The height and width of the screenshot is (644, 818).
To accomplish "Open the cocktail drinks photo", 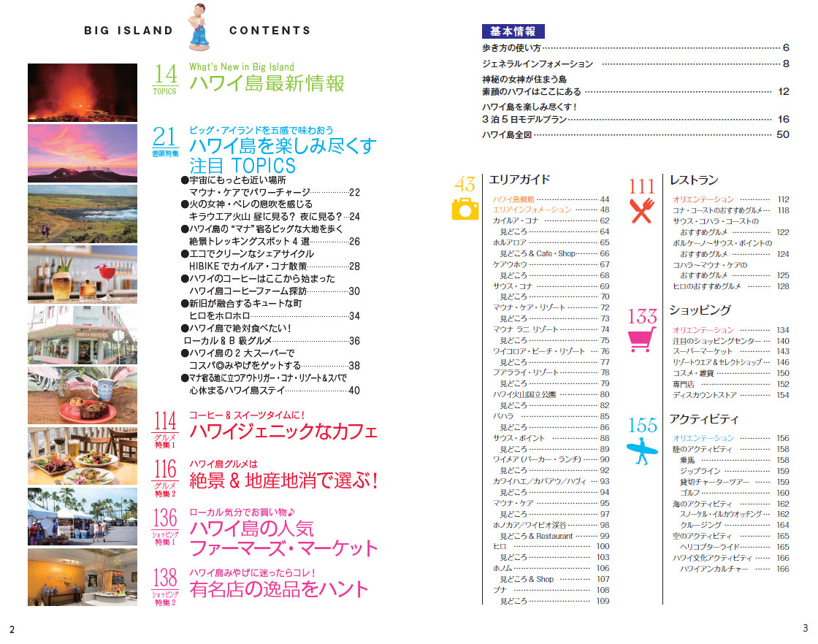I will (83, 275).
